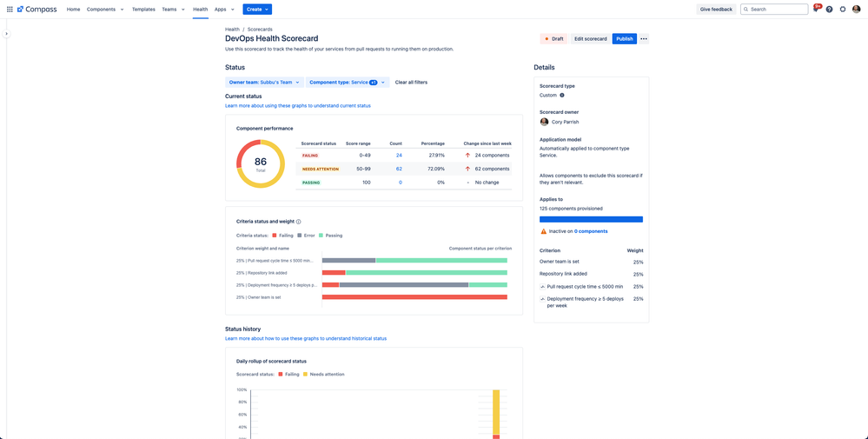Select the Health tab
Image resolution: width=868 pixels, height=439 pixels.
[201, 10]
